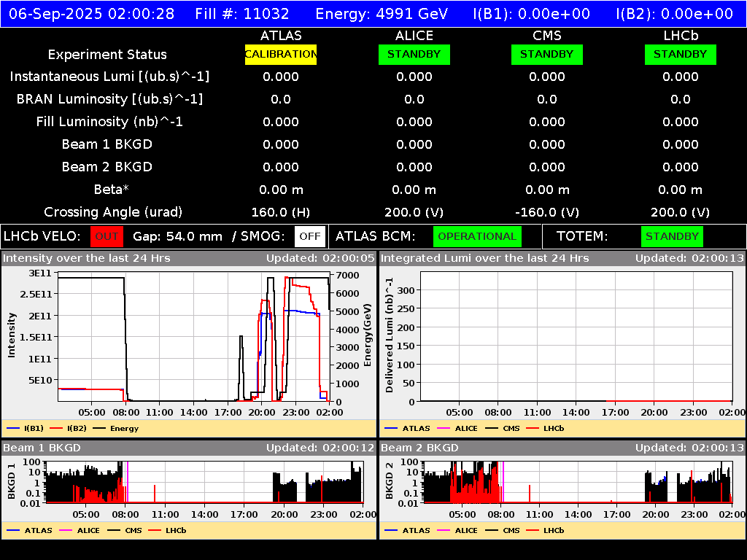Click the Beam 1 BKGD table row label

107,144
